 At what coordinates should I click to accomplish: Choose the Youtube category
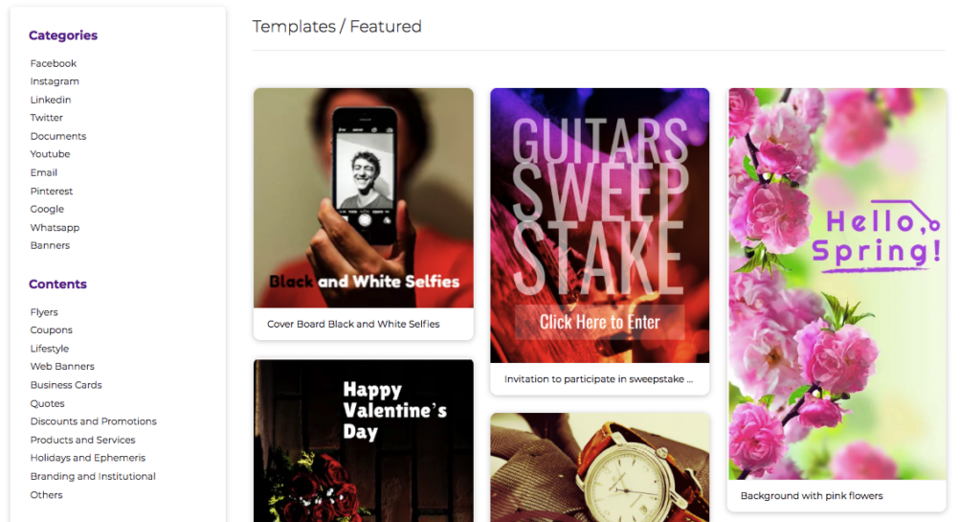pos(50,154)
